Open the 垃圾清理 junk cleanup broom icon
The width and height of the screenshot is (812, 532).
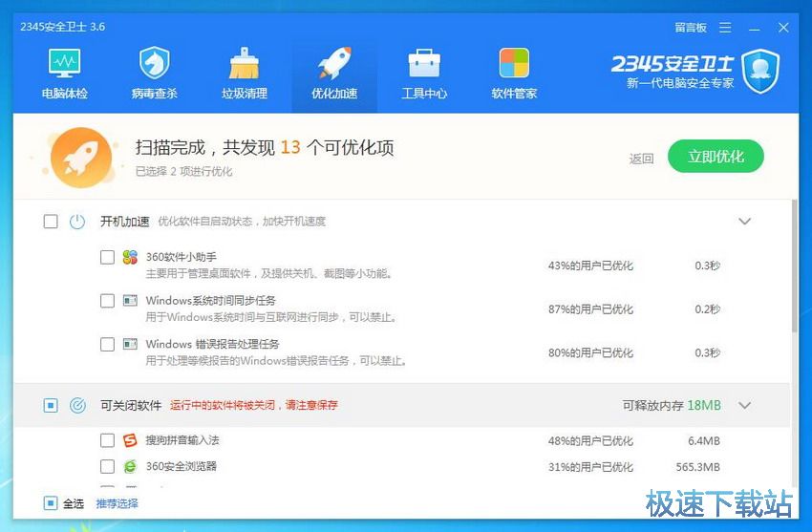click(x=244, y=63)
